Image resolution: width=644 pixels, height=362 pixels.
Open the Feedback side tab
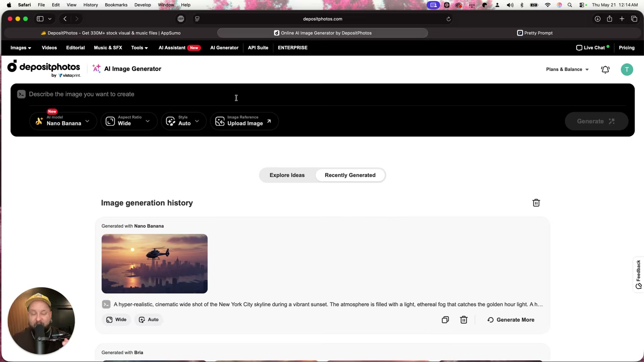(x=638, y=275)
